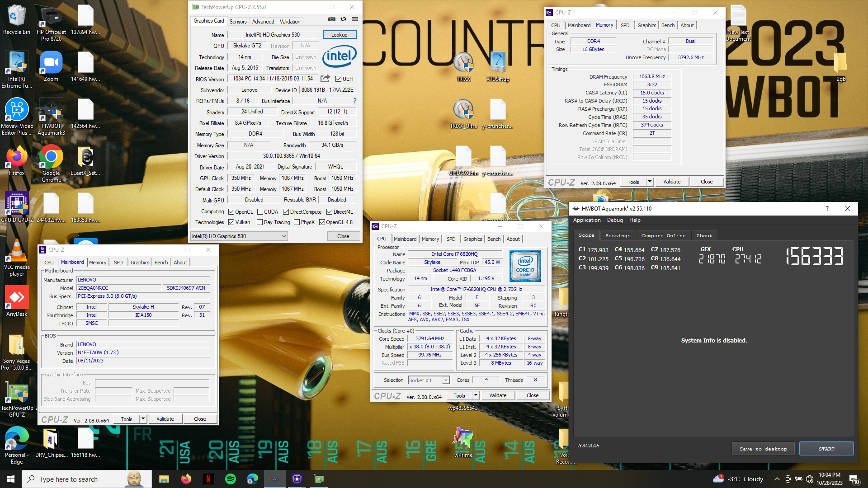This screenshot has width=868, height=488.
Task: Open Socket #1 selection dropdown
Action: point(429,380)
